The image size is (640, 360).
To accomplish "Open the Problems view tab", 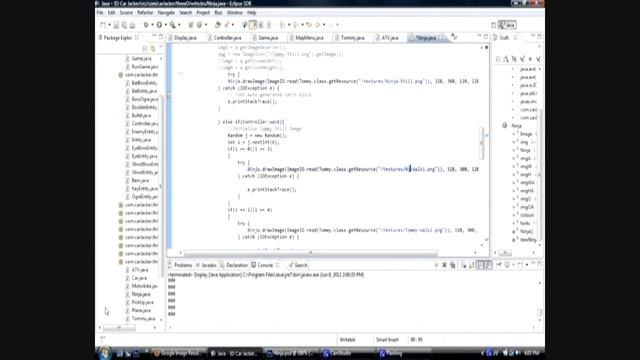I will (180, 265).
